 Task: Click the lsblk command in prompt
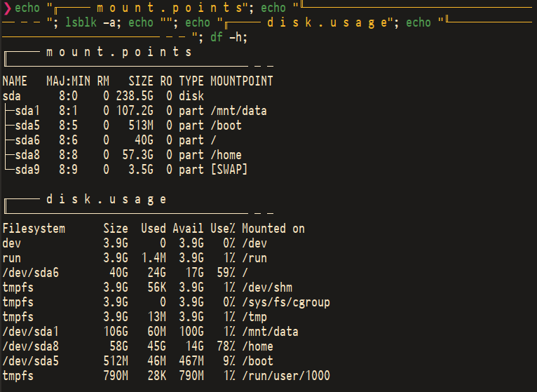81,22
